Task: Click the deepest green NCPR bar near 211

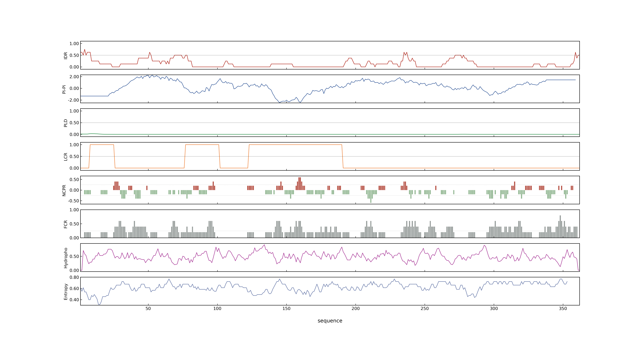Action: point(371,196)
